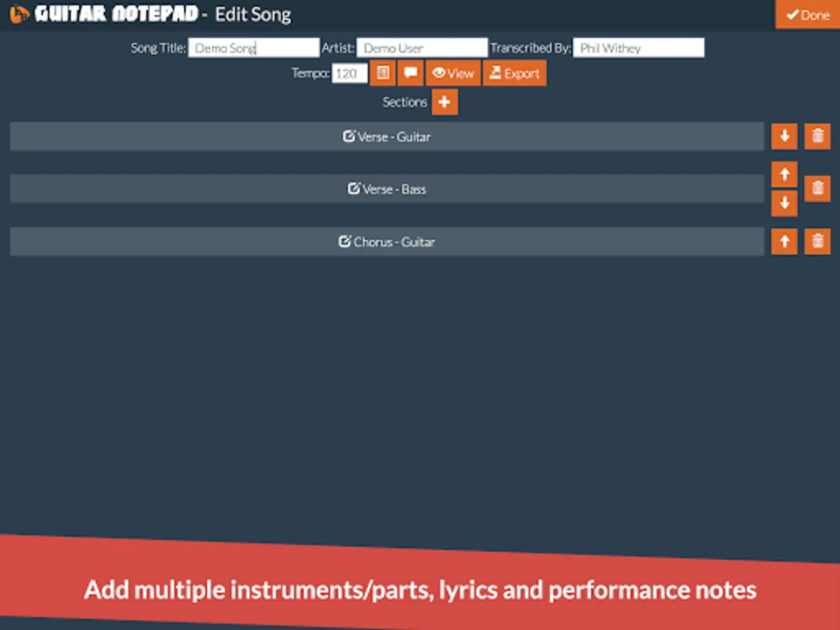Move Verse - Bass section up
This screenshot has width=840, height=630.
[784, 174]
